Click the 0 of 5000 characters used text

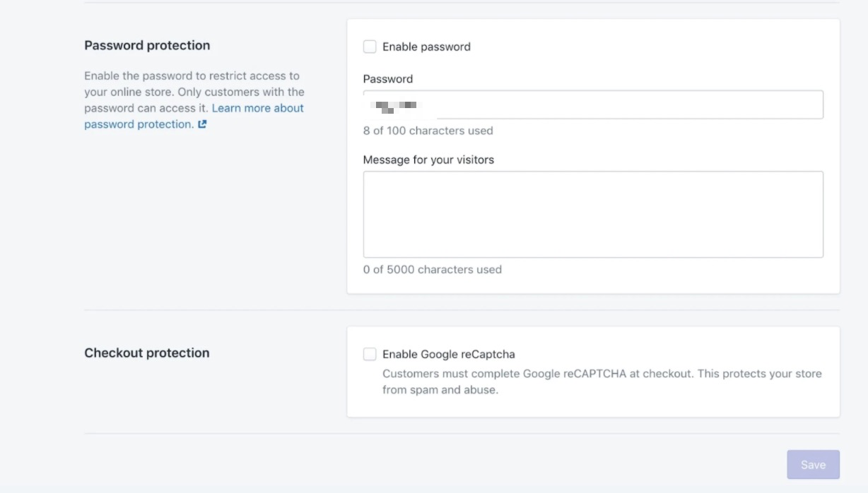pyautogui.click(x=431, y=269)
